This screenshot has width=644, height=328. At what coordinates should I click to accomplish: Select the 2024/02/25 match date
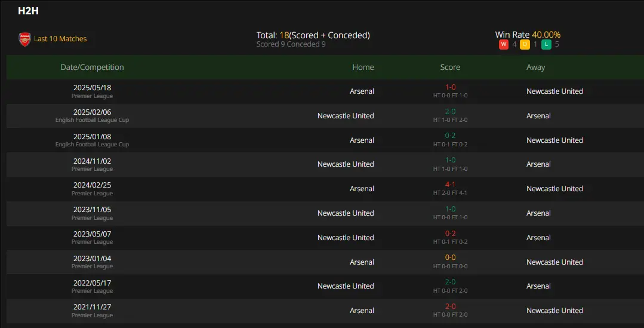(92, 185)
